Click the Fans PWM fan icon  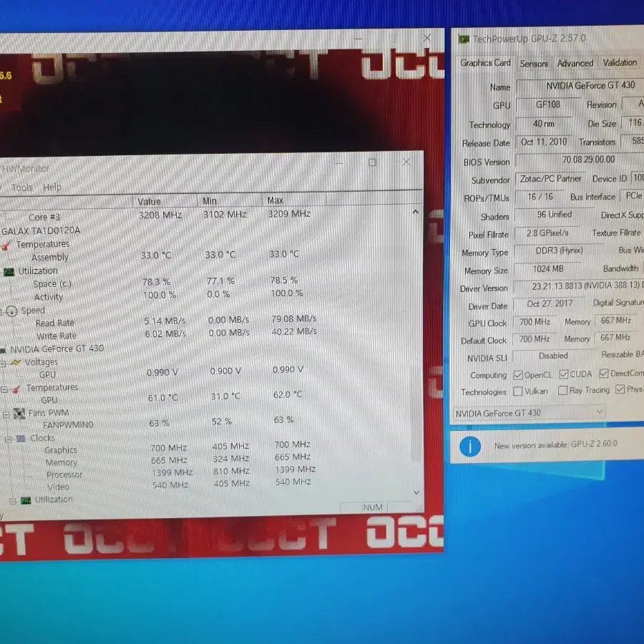pos(19,413)
